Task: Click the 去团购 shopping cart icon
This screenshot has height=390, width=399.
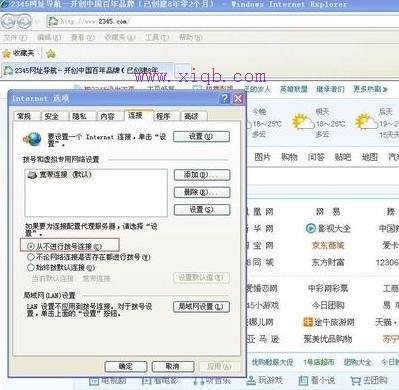Action: pos(355,380)
